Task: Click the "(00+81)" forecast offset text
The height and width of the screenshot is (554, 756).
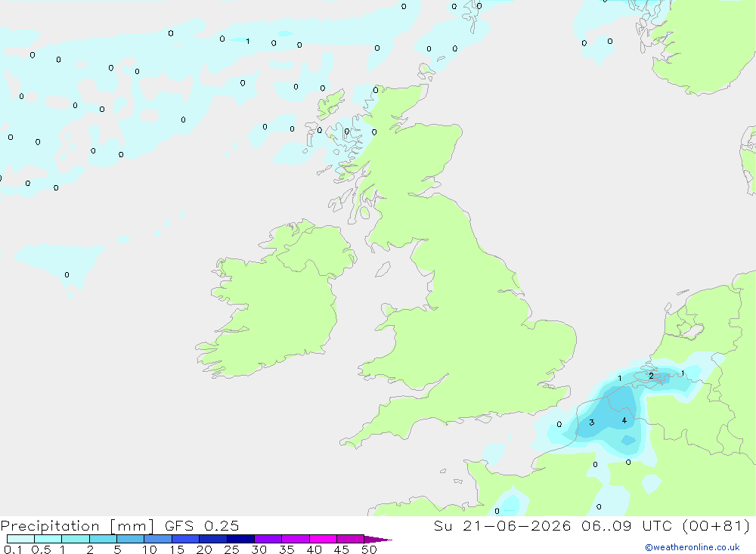Action: (x=717, y=525)
